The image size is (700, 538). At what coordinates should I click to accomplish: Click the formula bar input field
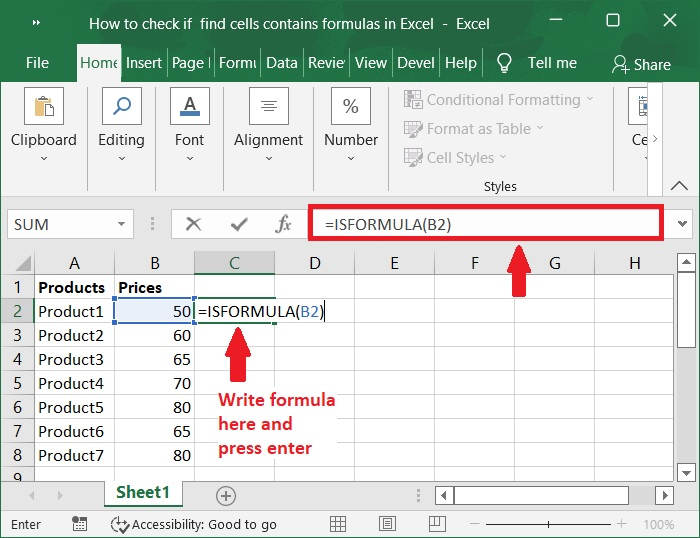pyautogui.click(x=486, y=223)
